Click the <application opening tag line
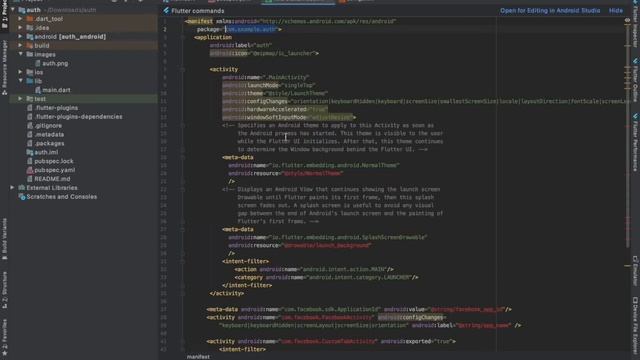Viewport: 640px width, 360px height. [213, 38]
